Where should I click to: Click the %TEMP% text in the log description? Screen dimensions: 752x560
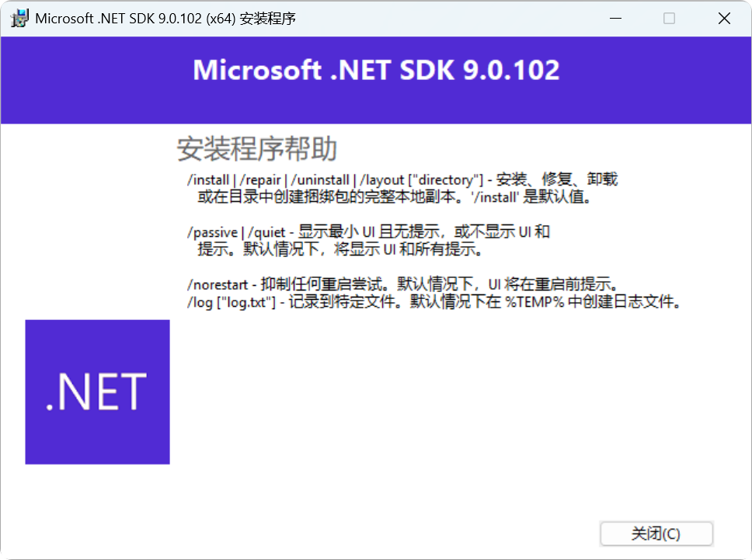click(534, 302)
